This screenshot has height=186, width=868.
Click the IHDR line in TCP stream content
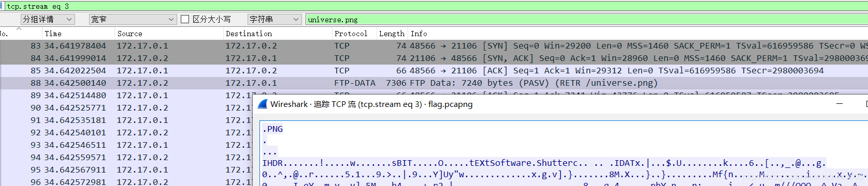pyautogui.click(x=544, y=163)
